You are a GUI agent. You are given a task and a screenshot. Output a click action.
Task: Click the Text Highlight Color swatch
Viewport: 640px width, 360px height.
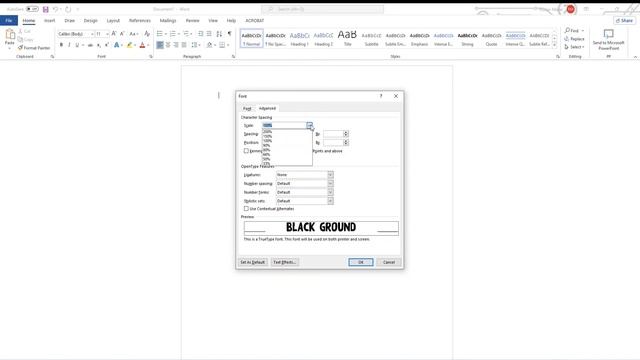pos(129,45)
